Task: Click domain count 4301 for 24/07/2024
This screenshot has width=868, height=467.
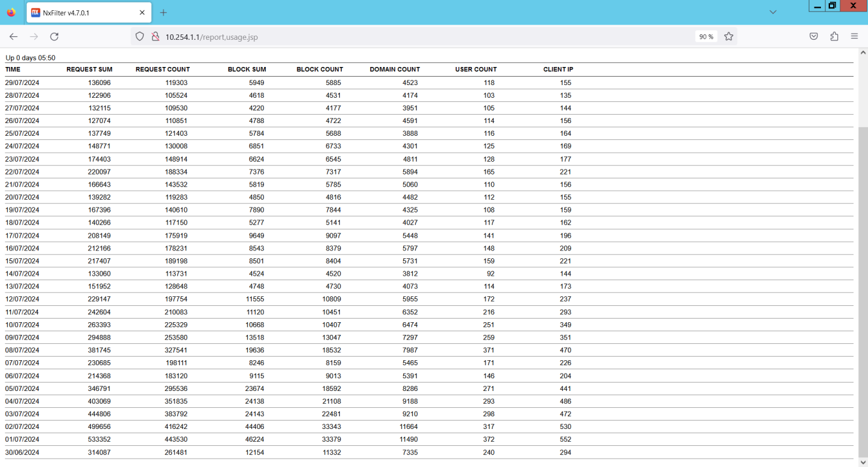Action: [x=410, y=146]
